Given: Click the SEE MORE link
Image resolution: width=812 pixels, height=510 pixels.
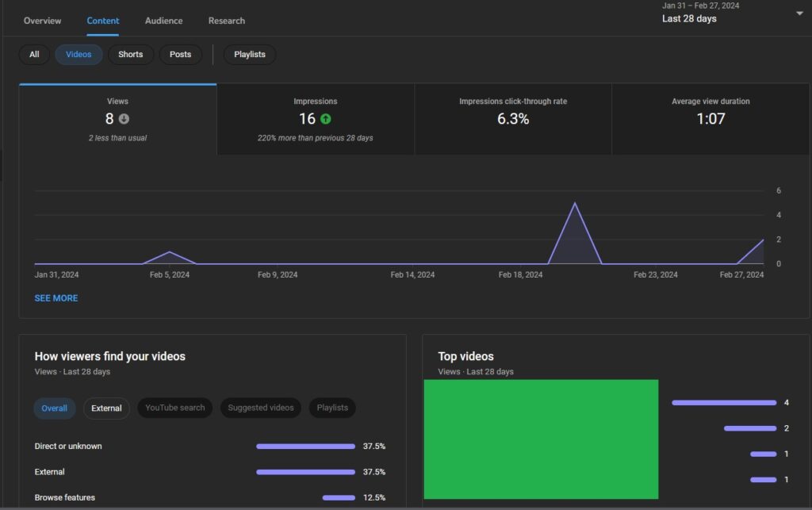Looking at the screenshot, I should point(56,298).
